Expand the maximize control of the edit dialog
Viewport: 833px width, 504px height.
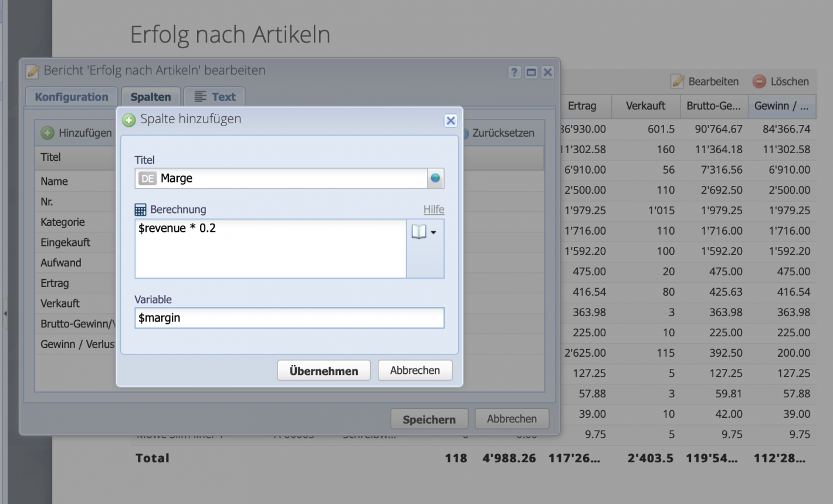[x=531, y=72]
